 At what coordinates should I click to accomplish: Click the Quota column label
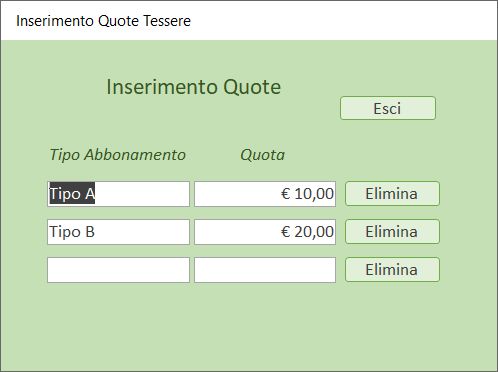click(263, 155)
